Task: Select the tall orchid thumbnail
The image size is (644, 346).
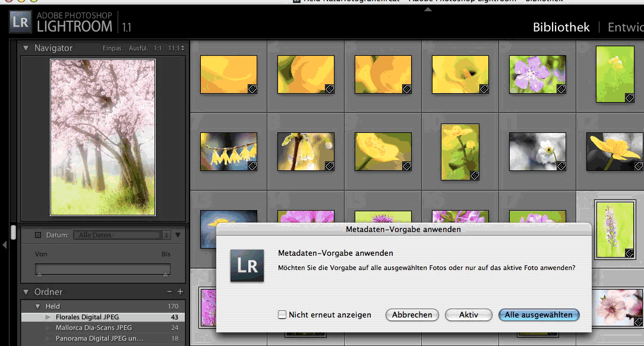Action: [615, 230]
